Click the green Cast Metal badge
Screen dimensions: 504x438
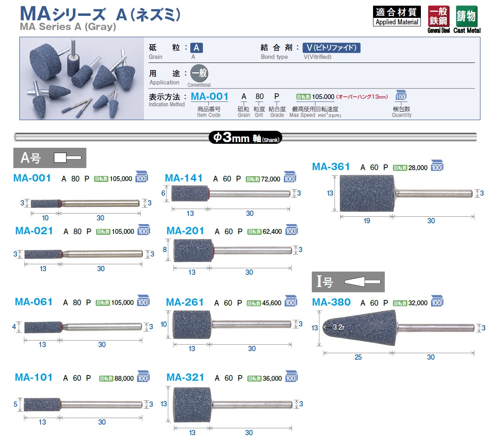point(466,17)
